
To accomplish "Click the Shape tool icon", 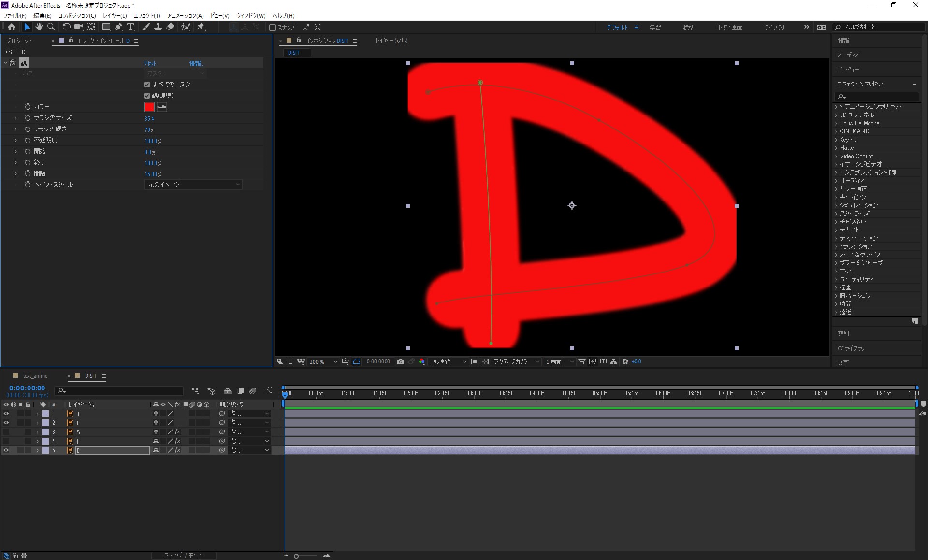I will click(105, 27).
